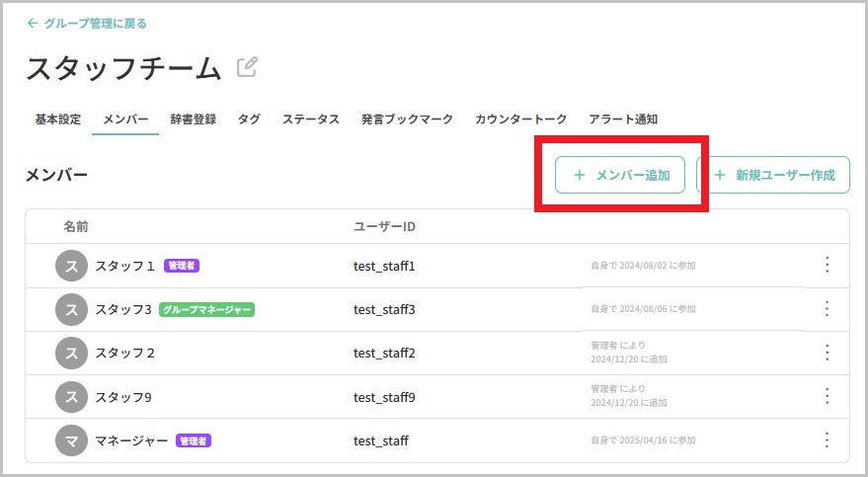
Task: Switch to the 辞書登録 tab
Action: click(193, 119)
